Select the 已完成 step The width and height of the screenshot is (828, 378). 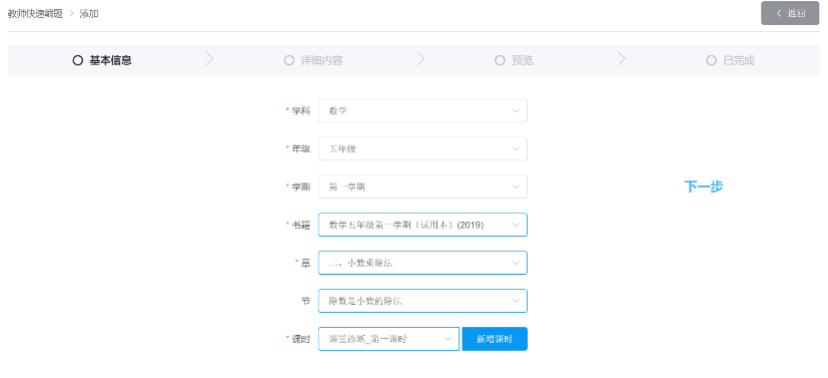[x=730, y=60]
